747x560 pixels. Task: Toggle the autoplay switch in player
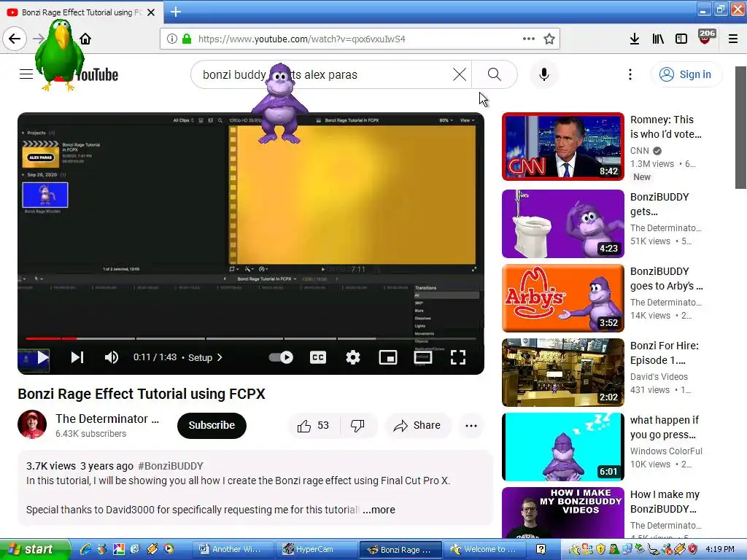pyautogui.click(x=281, y=357)
